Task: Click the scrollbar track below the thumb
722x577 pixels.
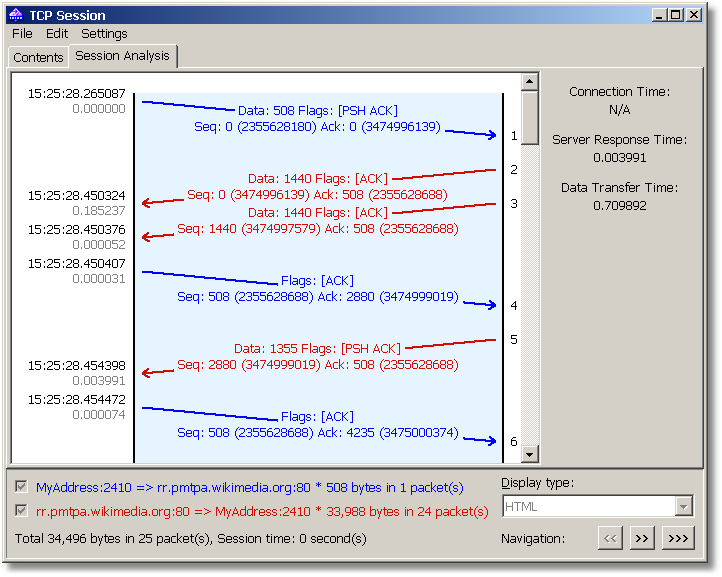Action: (530, 295)
